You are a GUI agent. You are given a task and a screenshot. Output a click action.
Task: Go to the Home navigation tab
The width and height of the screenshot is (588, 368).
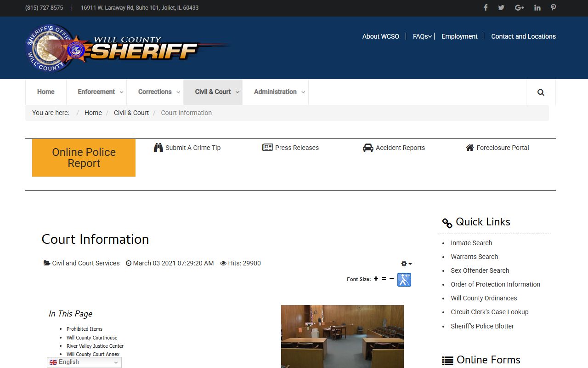46,92
